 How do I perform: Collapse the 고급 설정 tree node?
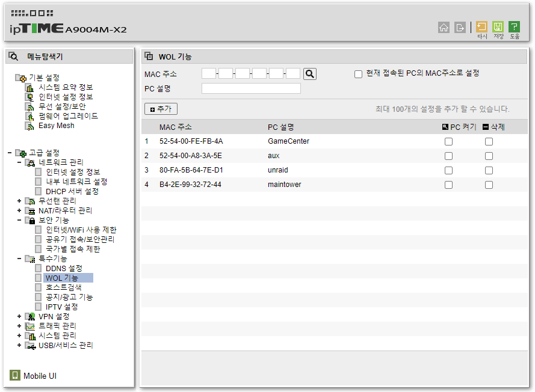(x=10, y=153)
